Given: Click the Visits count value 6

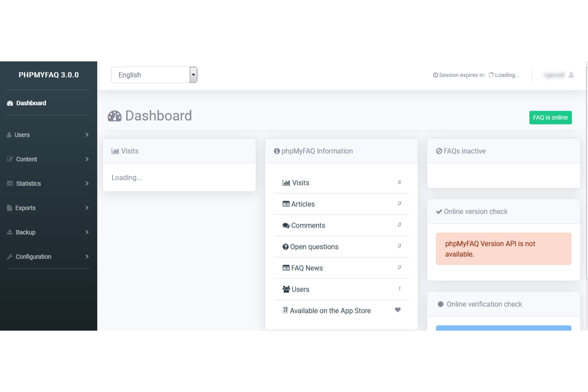Looking at the screenshot, I should [x=399, y=182].
